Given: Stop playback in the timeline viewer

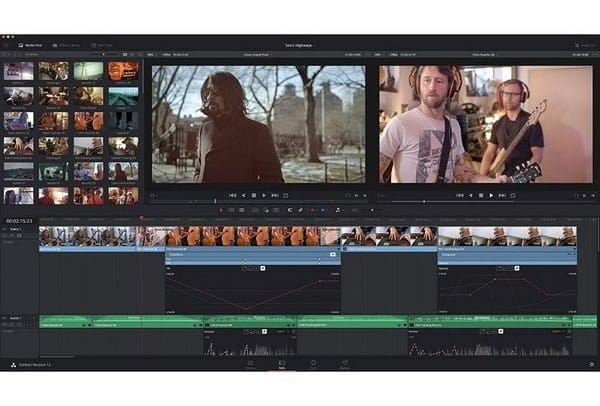Looking at the screenshot, I should click(481, 196).
